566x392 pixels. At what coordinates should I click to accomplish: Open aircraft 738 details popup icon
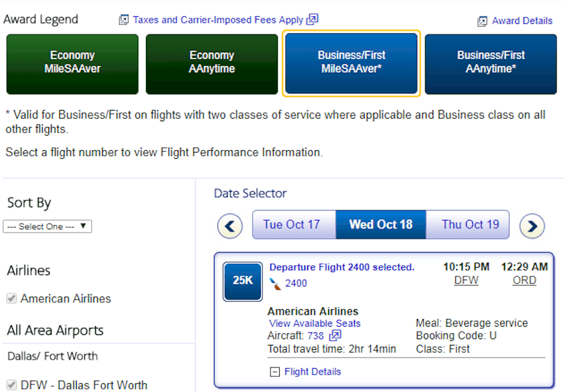(335, 335)
